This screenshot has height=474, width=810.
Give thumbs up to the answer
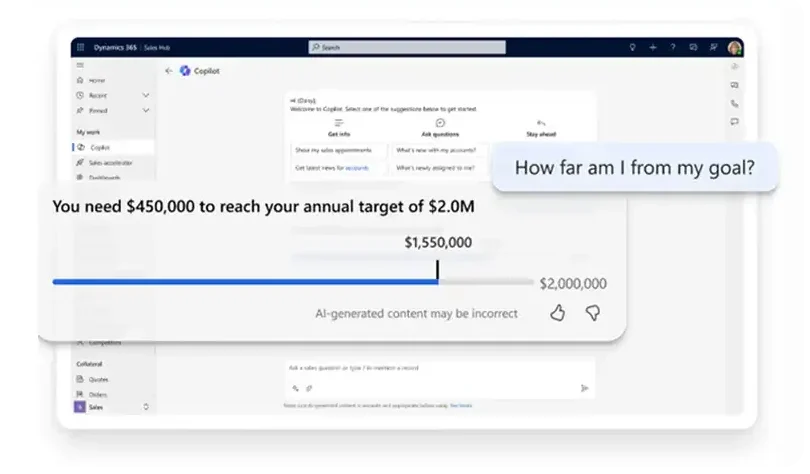557,313
